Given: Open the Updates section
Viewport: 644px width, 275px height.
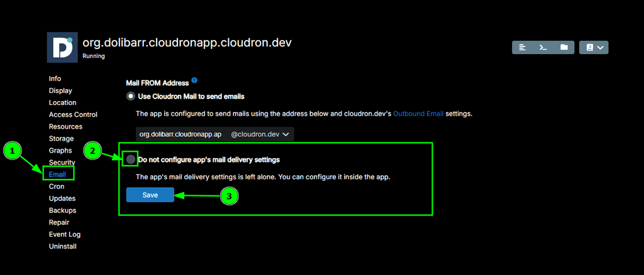Looking at the screenshot, I should (x=62, y=198).
